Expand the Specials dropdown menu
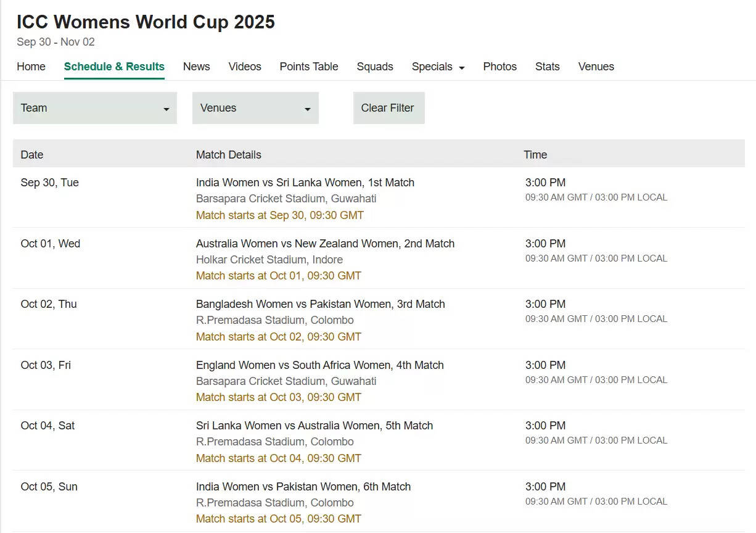Screen dimensions: 756x533 pos(438,67)
